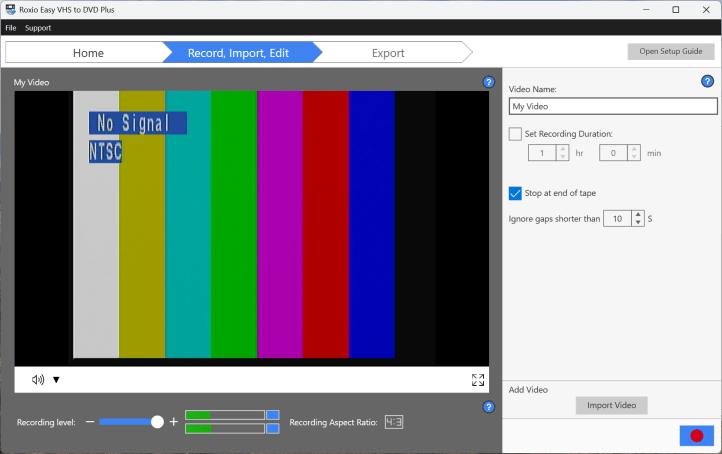Viewport: 722px width, 454px height.
Task: Click the Import Video button
Action: coord(612,405)
